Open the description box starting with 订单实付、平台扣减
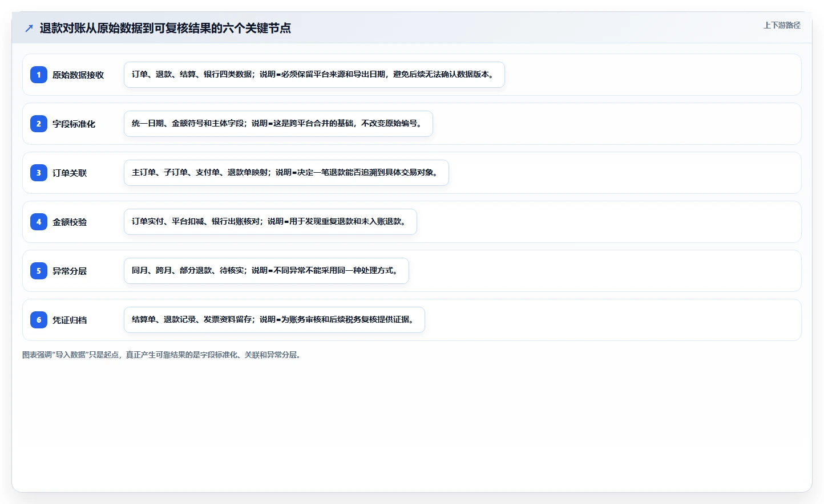 pos(270,222)
